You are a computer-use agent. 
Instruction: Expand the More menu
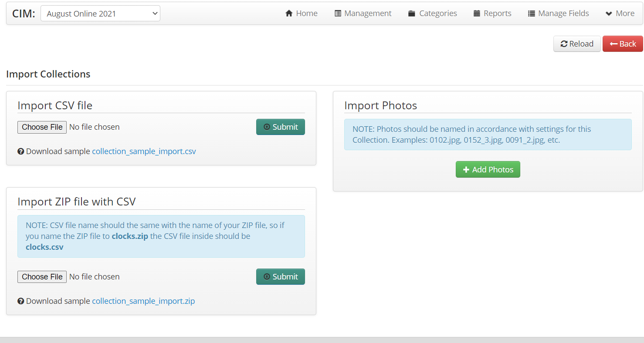coord(620,13)
